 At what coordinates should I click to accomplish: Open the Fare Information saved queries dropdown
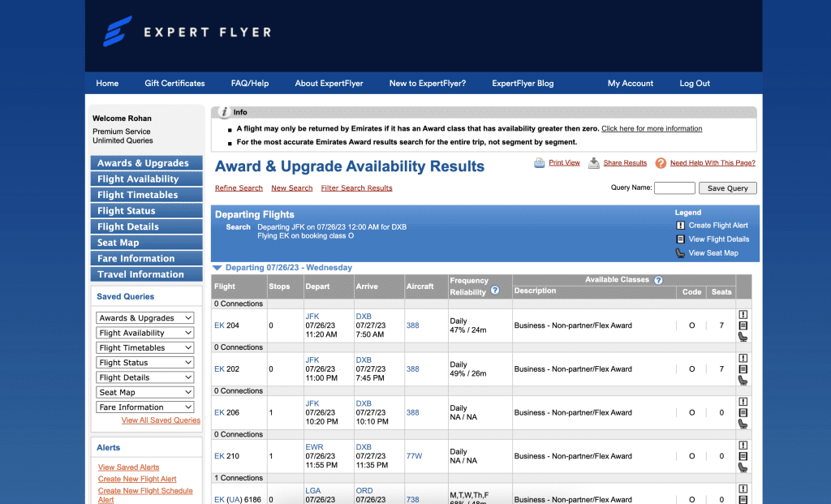[x=144, y=407]
